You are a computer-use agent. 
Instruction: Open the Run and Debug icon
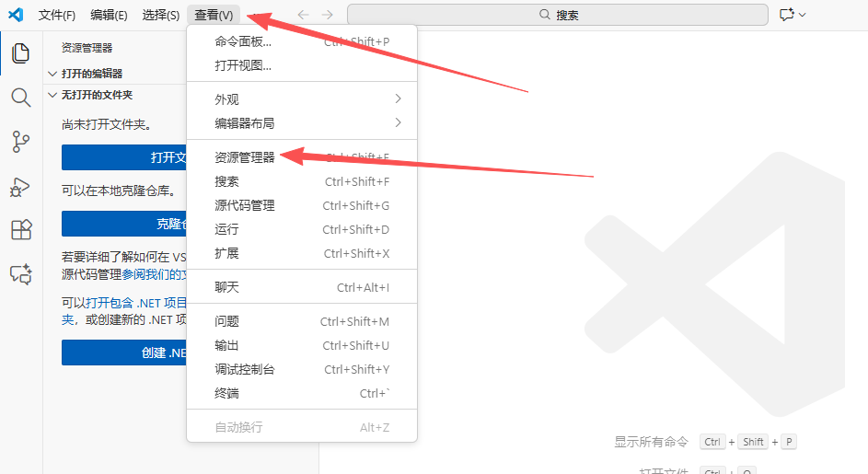click(20, 187)
